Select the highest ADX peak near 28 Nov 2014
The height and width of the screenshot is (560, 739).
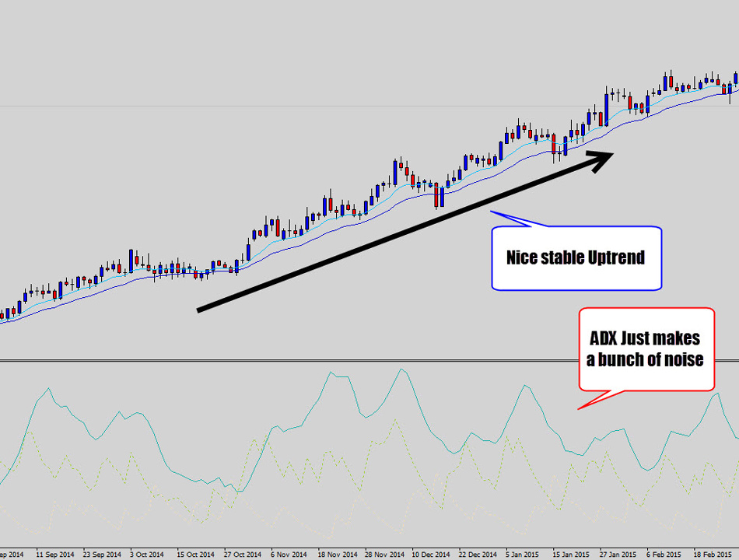click(401, 369)
